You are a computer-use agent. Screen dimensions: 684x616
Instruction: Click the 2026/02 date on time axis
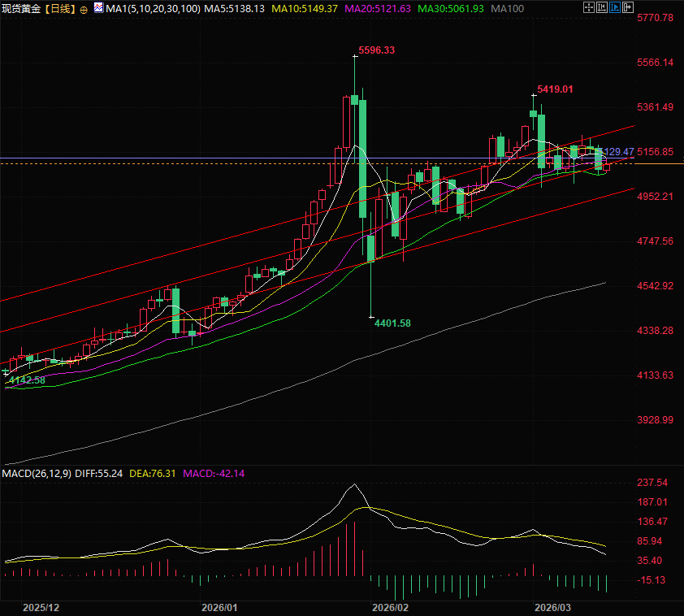click(x=388, y=607)
